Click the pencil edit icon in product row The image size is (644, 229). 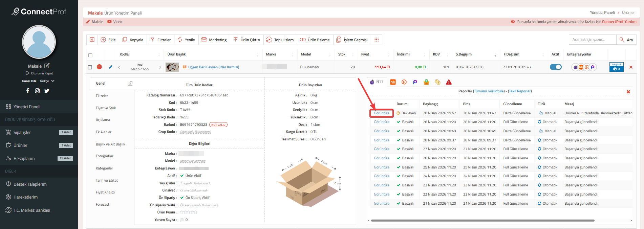pos(110,67)
